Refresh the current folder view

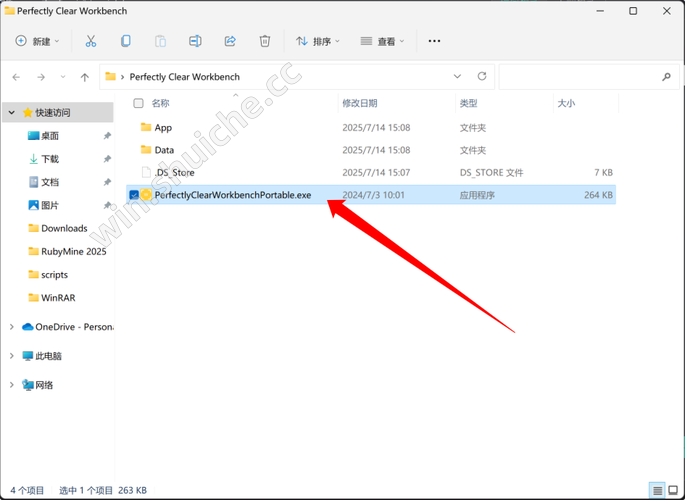pyautogui.click(x=482, y=76)
